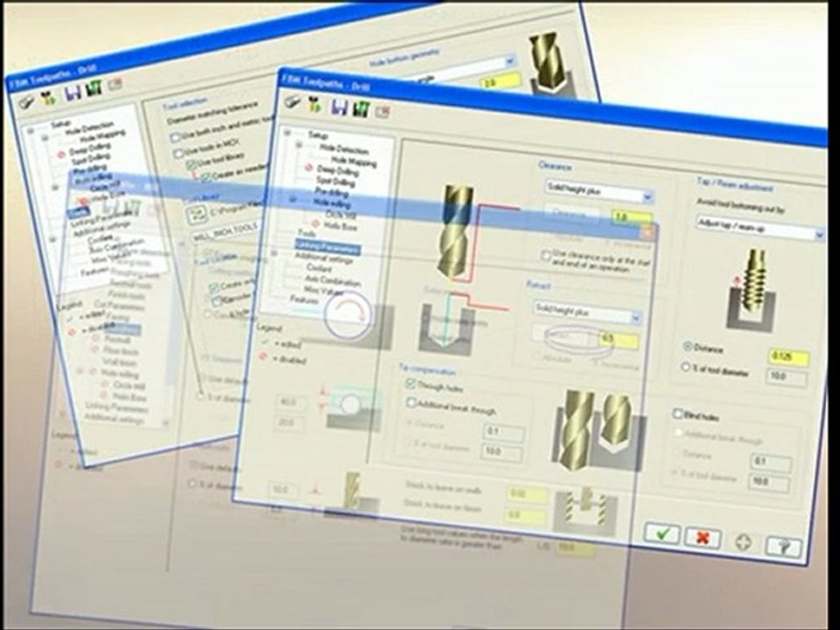Viewport: 840px width, 630px height.
Task: Select Hole Detection in front window tree
Action: [x=344, y=149]
